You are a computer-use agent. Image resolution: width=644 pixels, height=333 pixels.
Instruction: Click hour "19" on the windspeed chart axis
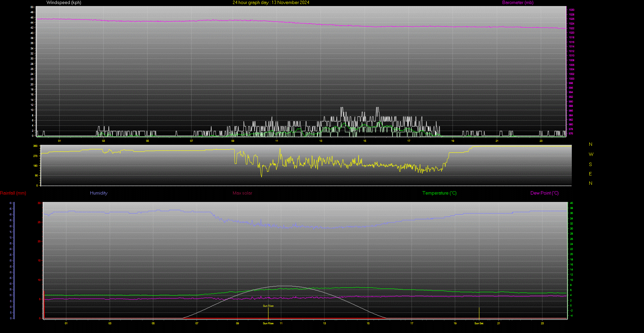(x=453, y=141)
